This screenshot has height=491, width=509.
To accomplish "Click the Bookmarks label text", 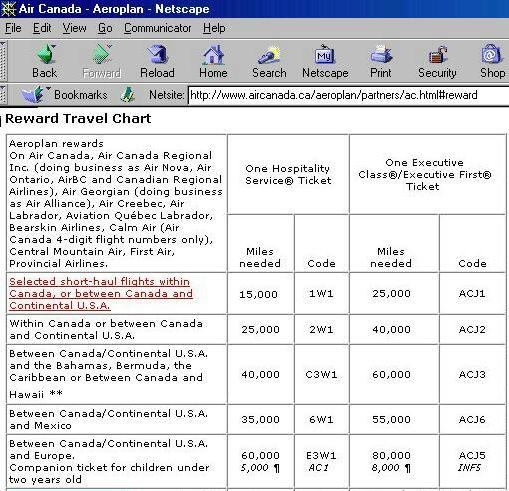I will (x=81, y=95).
